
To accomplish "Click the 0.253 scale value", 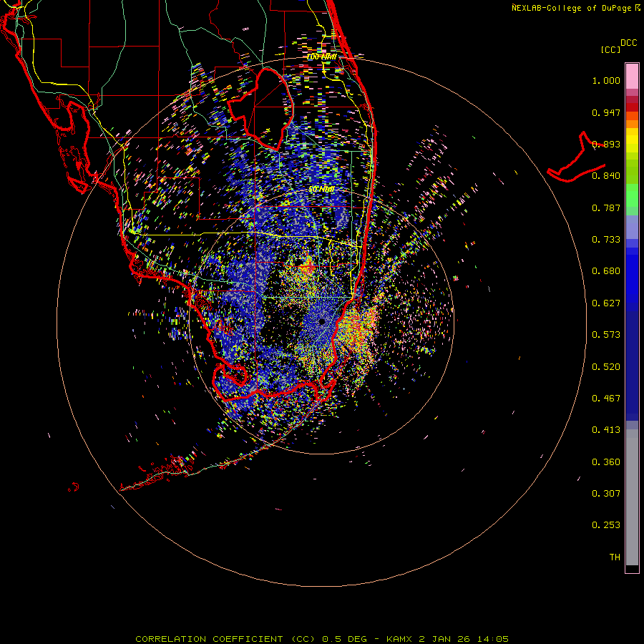I will (x=606, y=525).
